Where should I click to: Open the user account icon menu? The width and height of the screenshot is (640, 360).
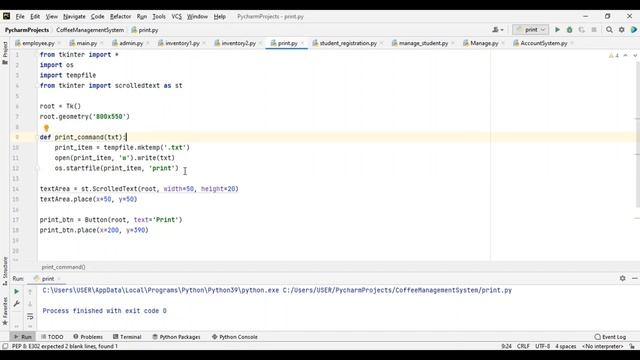(497, 30)
